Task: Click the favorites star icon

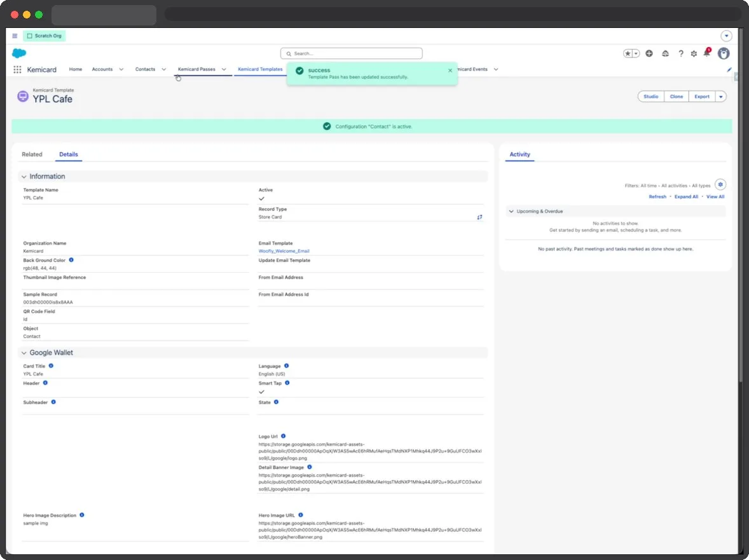Action: [x=628, y=53]
